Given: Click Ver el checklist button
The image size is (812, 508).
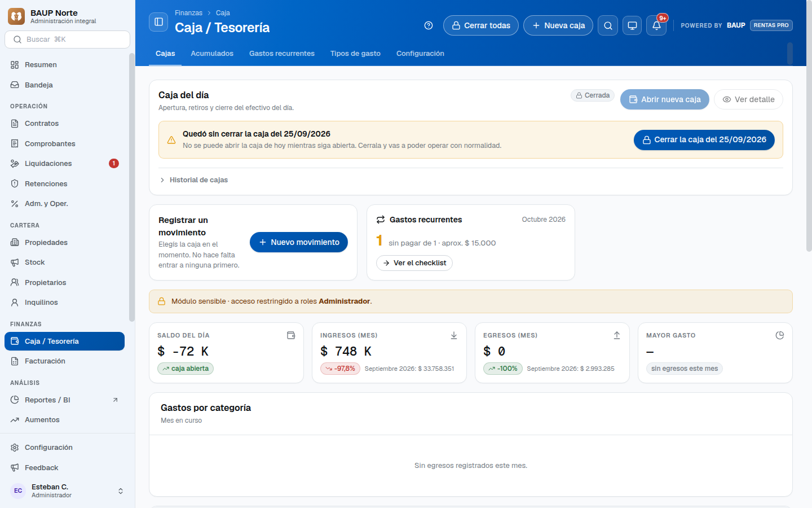Looking at the screenshot, I should (x=414, y=263).
